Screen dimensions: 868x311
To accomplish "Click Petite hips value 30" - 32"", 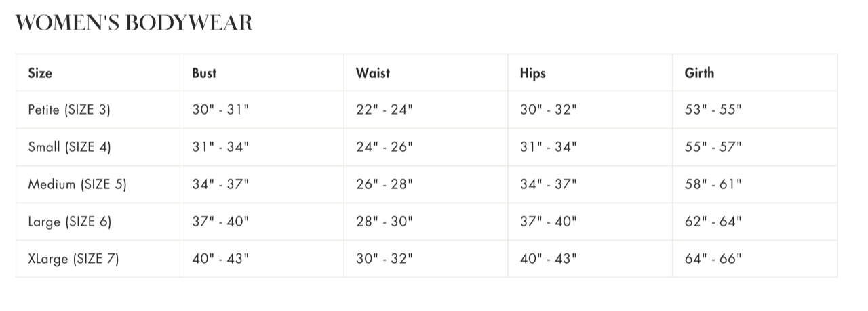I will (x=549, y=110).
